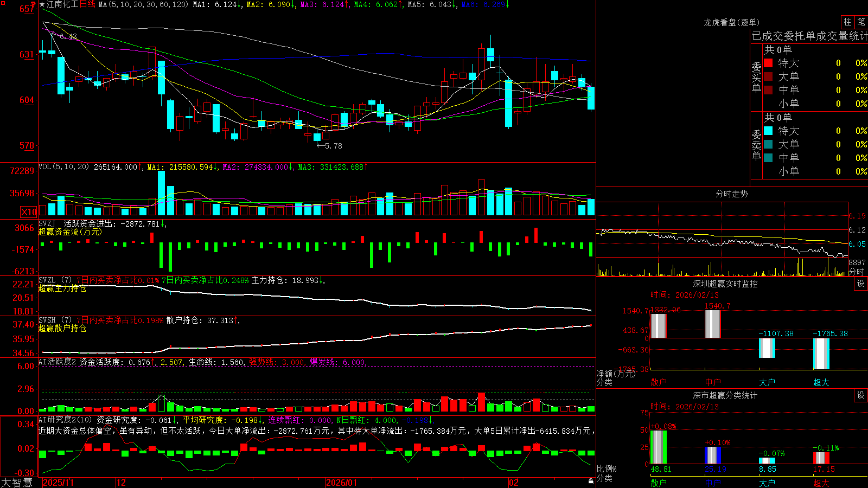868x488 pixels.
Task: Click the 超赢主力持仓 label
Action: pos(62,288)
